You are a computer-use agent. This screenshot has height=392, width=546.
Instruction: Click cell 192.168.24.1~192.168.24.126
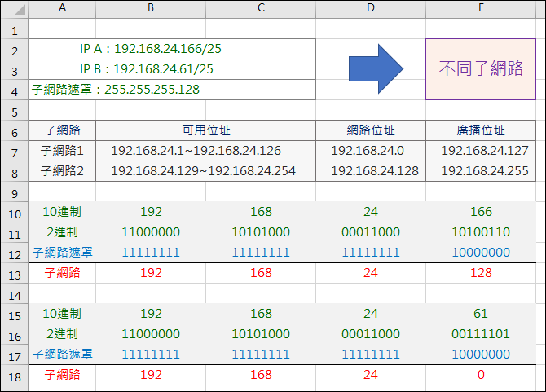206,151
